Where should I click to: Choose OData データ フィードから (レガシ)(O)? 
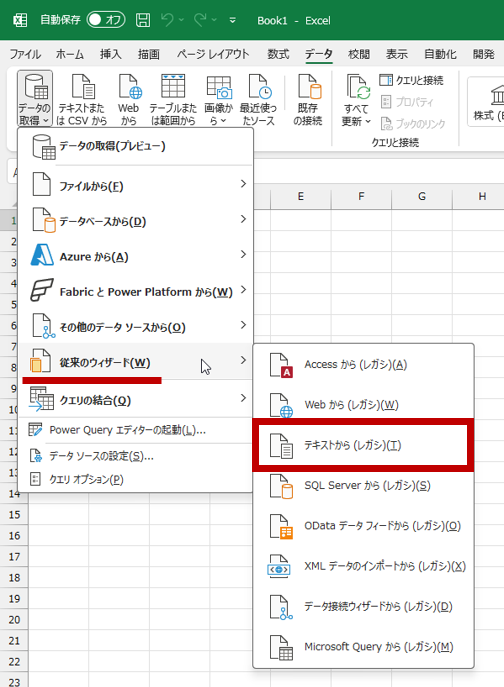click(x=363, y=526)
